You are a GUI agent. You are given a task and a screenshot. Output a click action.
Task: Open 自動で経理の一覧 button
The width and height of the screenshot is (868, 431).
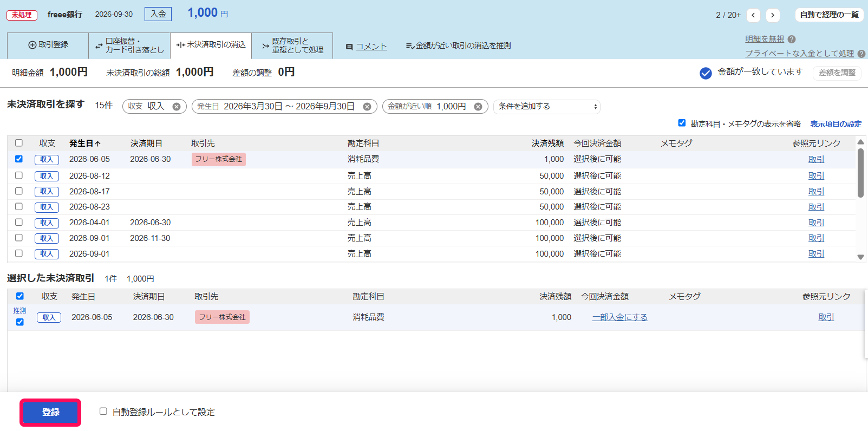(829, 15)
